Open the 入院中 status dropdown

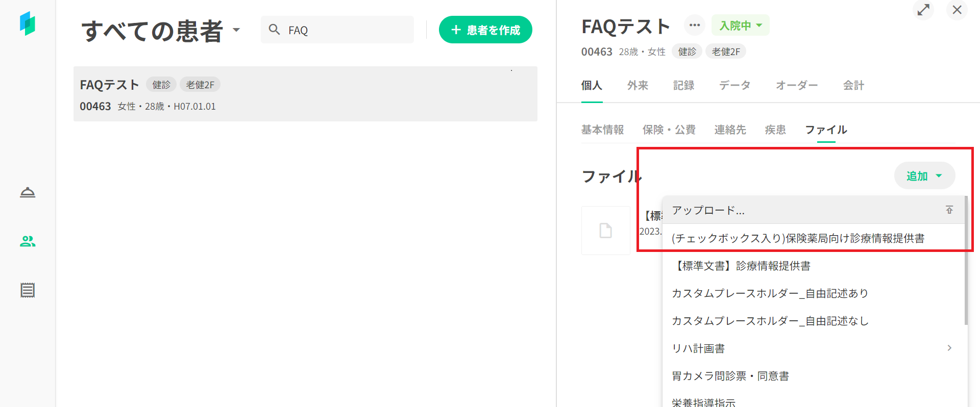point(740,26)
